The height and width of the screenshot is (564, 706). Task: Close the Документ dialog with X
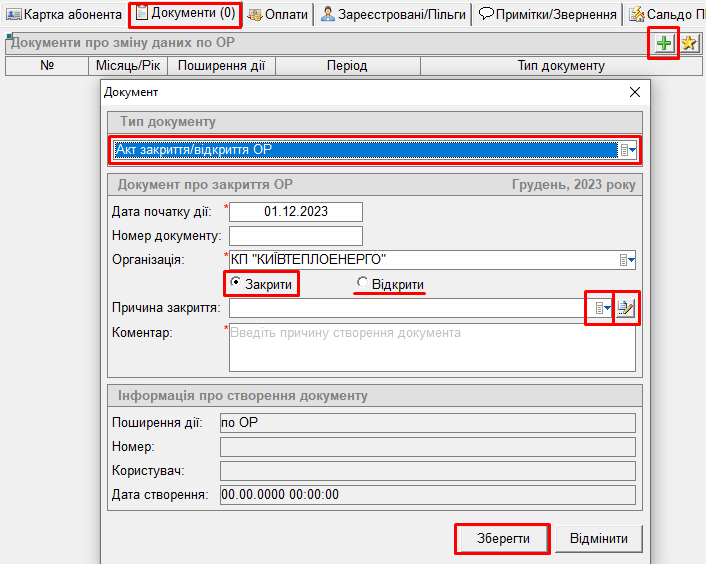pyautogui.click(x=634, y=92)
